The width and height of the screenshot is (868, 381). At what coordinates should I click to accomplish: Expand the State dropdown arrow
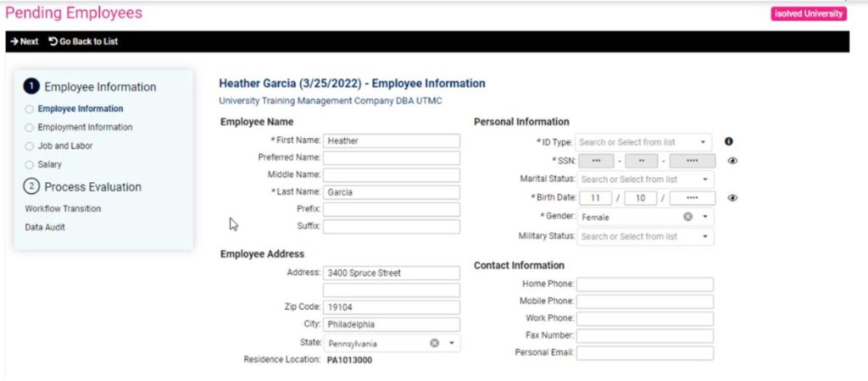[x=451, y=344]
